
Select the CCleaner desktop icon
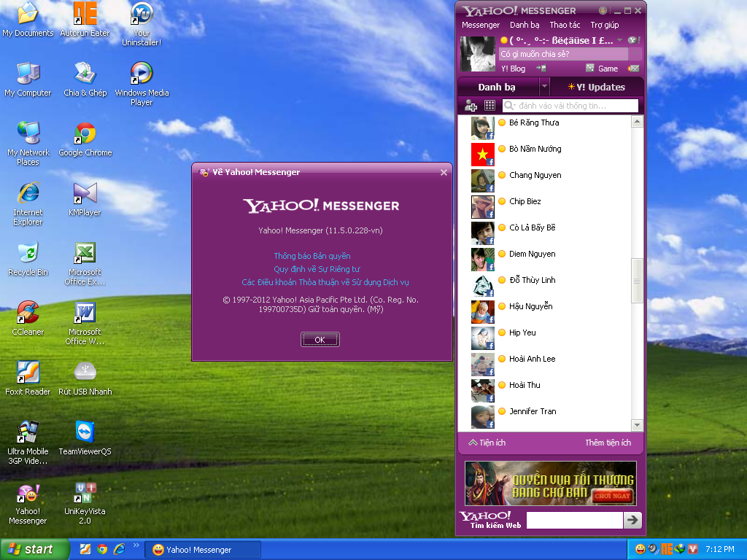(28, 319)
